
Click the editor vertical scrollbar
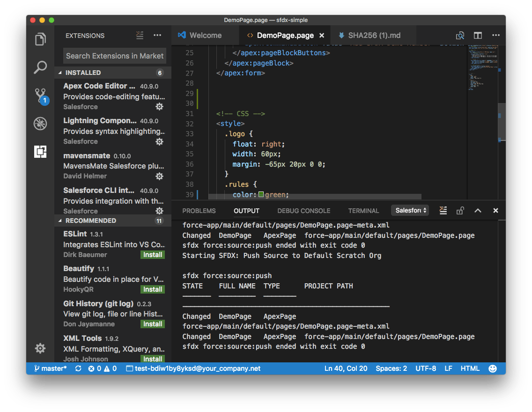502,122
